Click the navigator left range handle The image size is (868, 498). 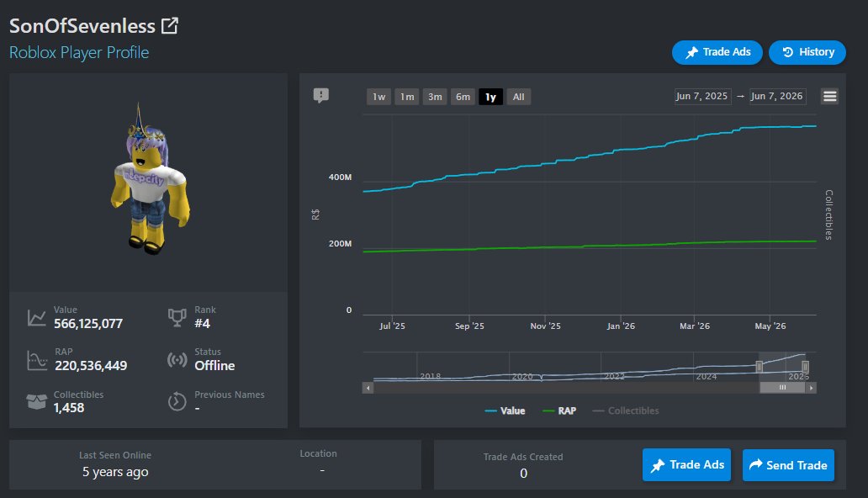(759, 366)
